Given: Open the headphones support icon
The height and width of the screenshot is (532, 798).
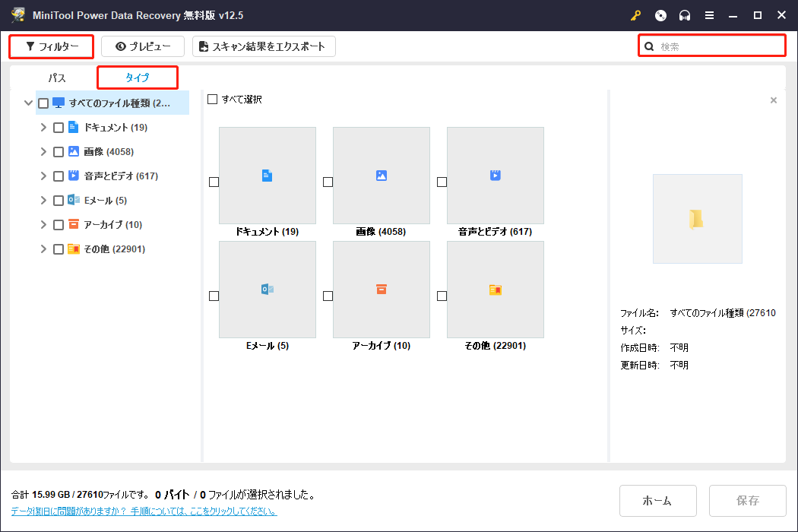Looking at the screenshot, I should tap(685, 15).
